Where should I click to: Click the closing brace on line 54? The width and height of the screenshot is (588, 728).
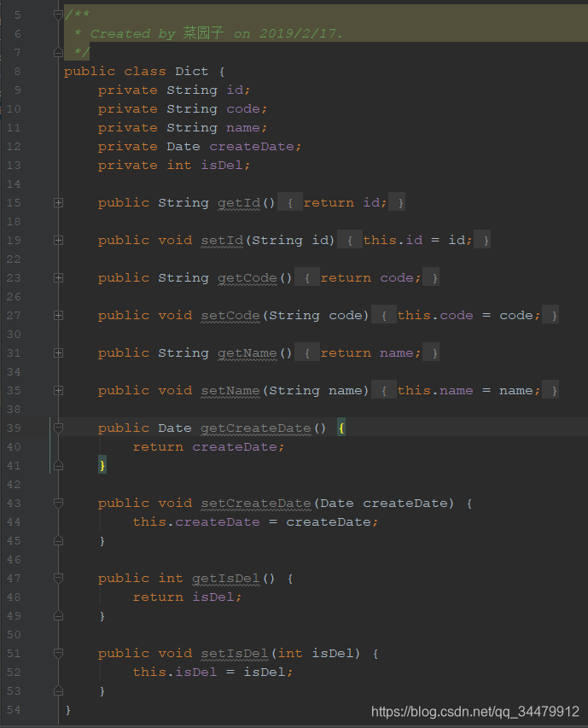tap(68, 710)
